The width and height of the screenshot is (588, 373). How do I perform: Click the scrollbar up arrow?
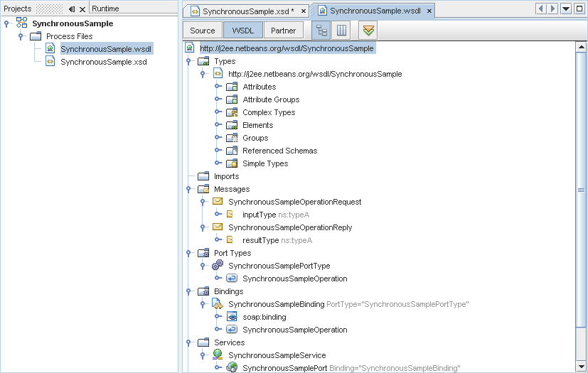[581, 47]
